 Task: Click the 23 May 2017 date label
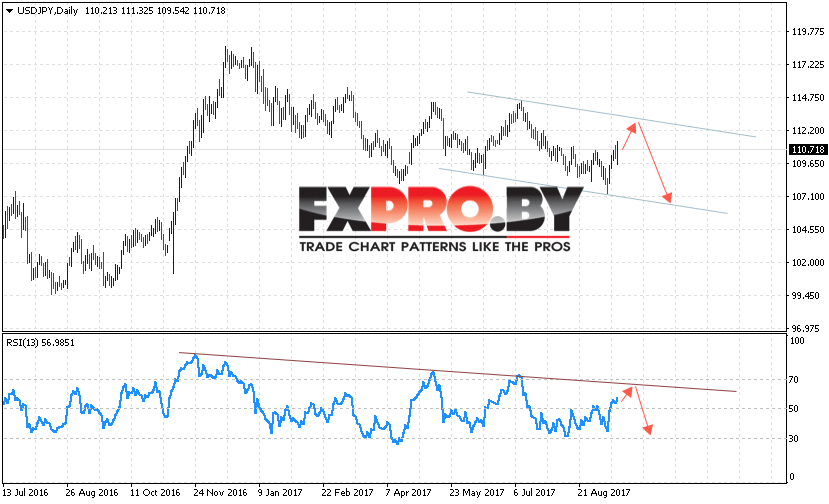[477, 492]
